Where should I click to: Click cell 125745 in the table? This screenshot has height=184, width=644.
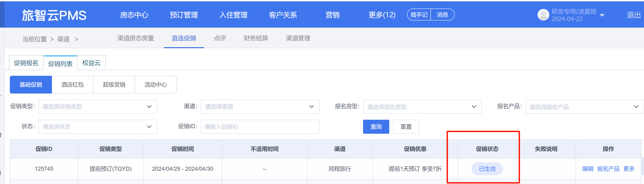point(44,169)
